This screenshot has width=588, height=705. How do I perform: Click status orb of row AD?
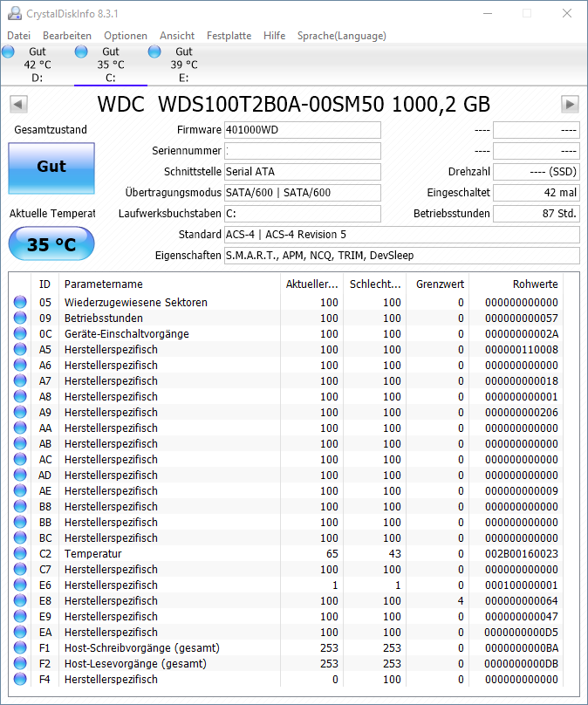pos(20,475)
